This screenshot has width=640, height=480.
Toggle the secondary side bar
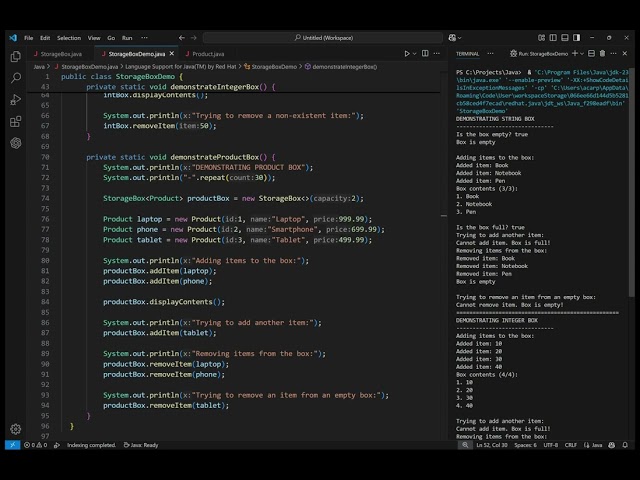(x=577, y=38)
